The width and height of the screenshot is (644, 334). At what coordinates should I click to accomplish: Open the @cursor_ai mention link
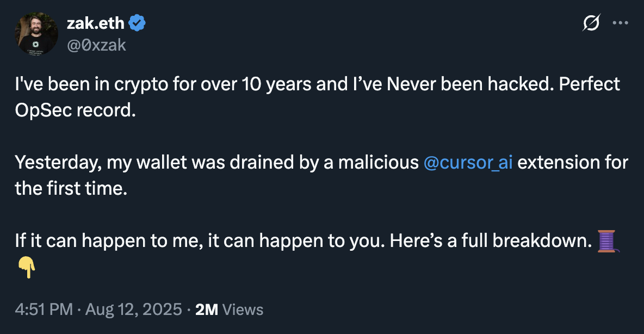468,163
